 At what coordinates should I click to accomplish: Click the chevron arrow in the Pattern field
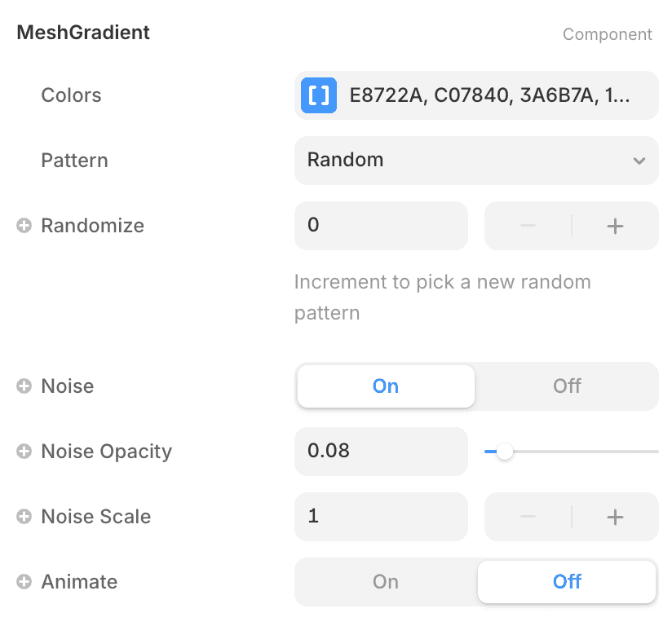(639, 161)
